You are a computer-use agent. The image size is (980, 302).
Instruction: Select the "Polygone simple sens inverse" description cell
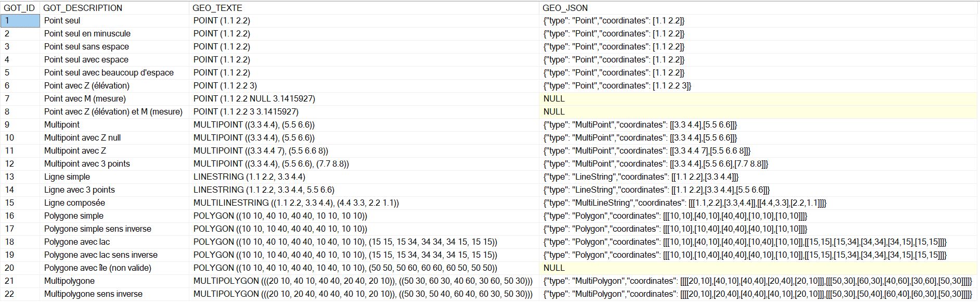tap(98, 229)
